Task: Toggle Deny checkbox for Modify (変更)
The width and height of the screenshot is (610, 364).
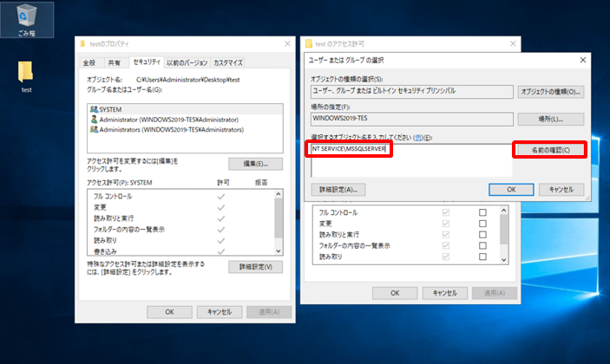Action: [482, 224]
